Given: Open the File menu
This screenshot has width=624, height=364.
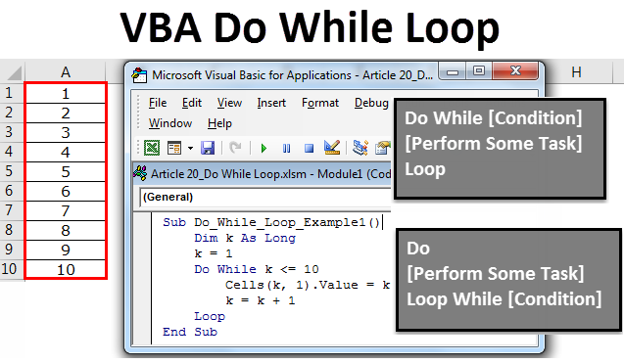Looking at the screenshot, I should pos(158,103).
